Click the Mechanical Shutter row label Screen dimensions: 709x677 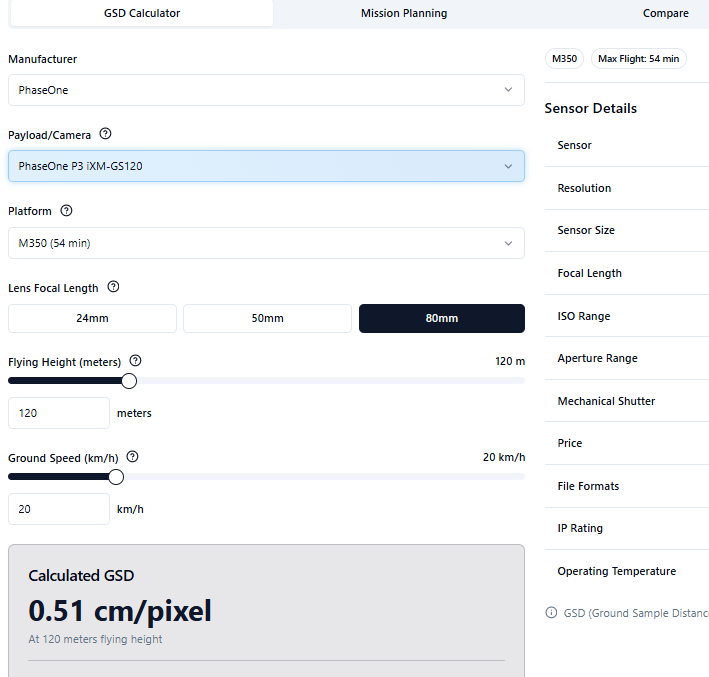pyautogui.click(x=606, y=401)
